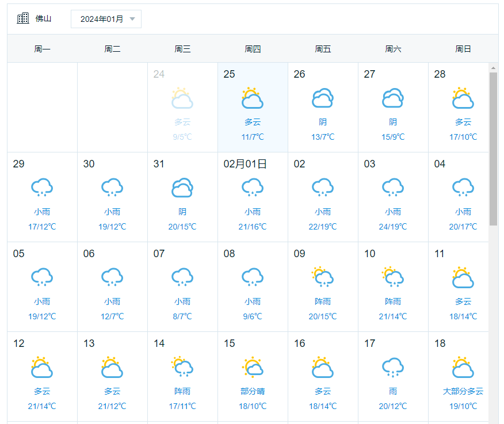This screenshot has height=424, width=504.
Task: Click the 周四 column header
Action: click(253, 49)
